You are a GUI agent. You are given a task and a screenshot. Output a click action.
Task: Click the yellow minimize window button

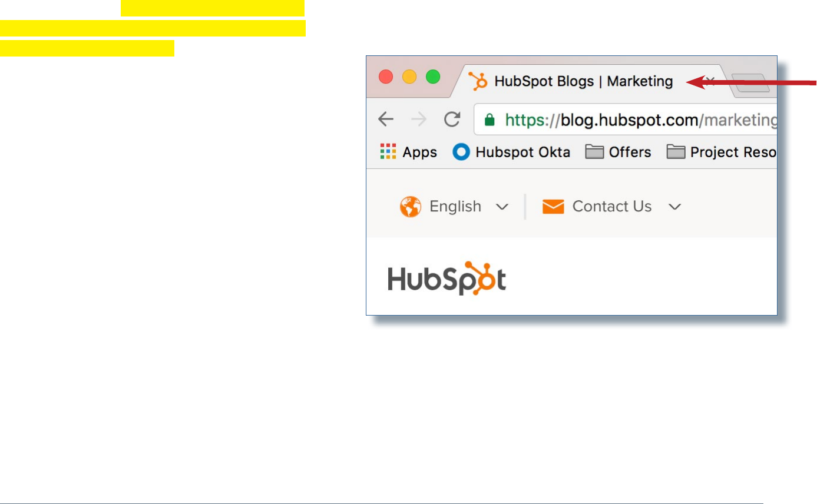tap(409, 77)
